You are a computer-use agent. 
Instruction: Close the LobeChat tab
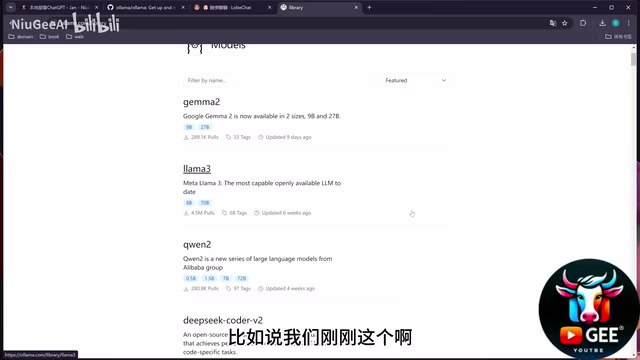[x=269, y=7]
